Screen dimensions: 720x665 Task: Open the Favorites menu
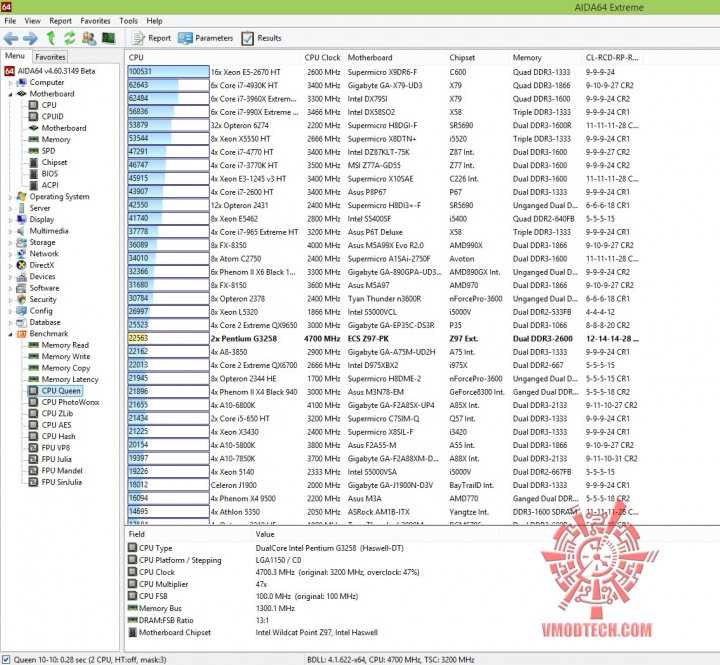tap(96, 21)
